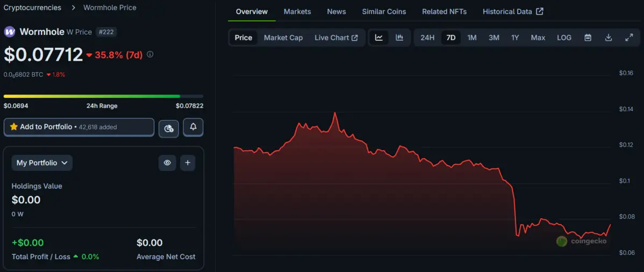Open the portfolio pie chart icon

(x=169, y=128)
